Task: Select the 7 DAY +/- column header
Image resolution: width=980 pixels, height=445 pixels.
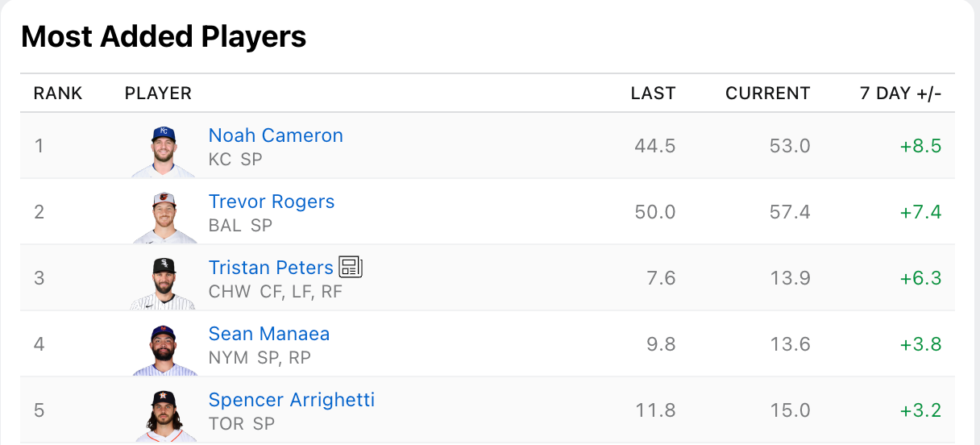Action: [x=901, y=94]
